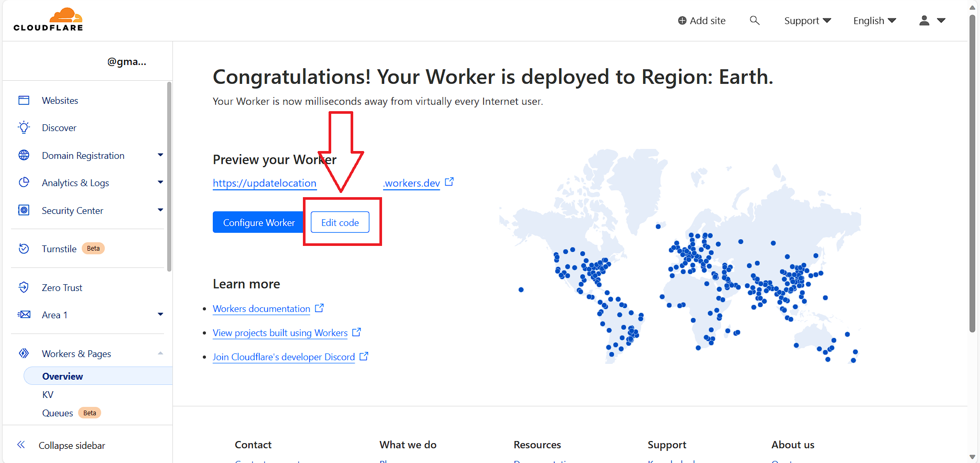980x463 pixels.
Task: Select Overview under Workers & Pages
Action: [62, 376]
